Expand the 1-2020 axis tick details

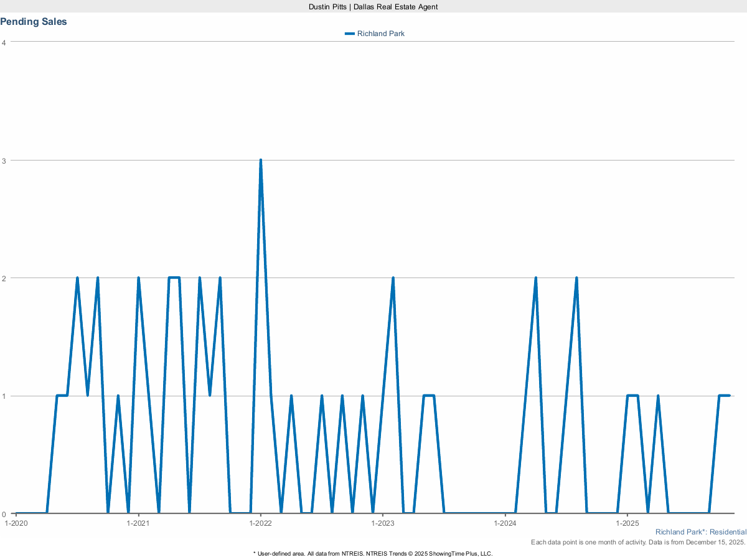(x=16, y=523)
